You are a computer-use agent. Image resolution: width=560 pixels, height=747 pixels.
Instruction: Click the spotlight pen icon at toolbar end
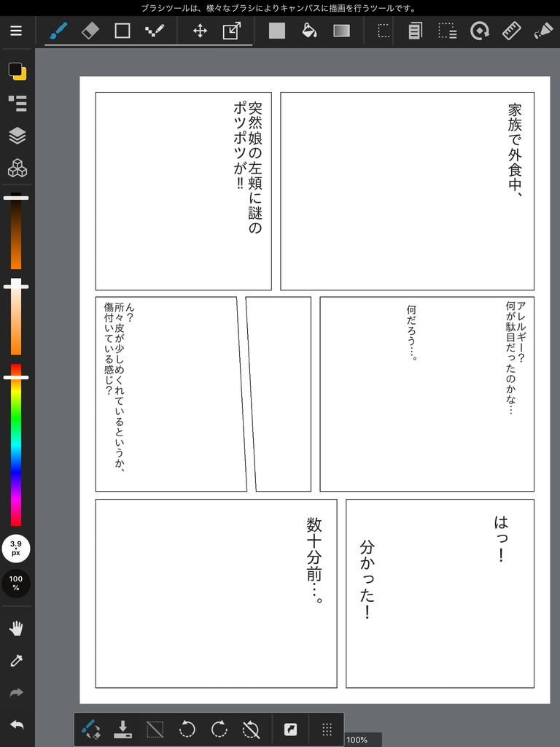(543, 31)
